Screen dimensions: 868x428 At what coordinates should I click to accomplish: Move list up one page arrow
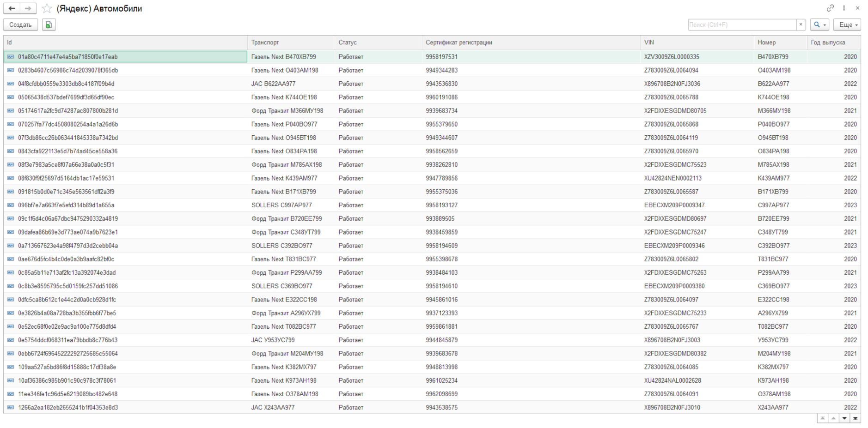click(833, 418)
